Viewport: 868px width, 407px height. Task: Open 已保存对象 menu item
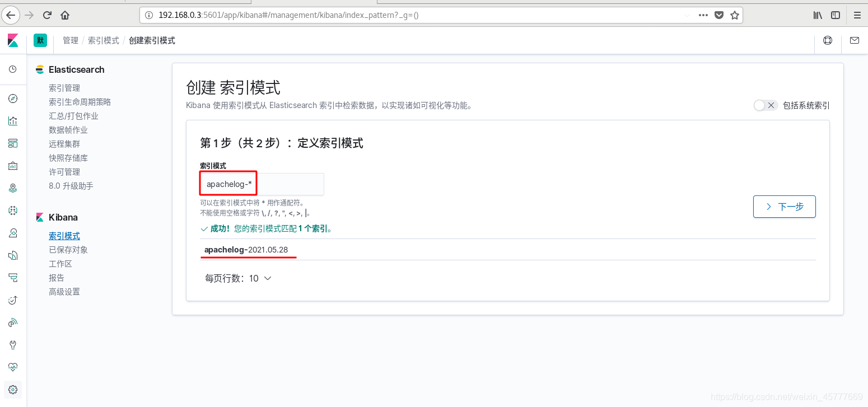coord(68,250)
